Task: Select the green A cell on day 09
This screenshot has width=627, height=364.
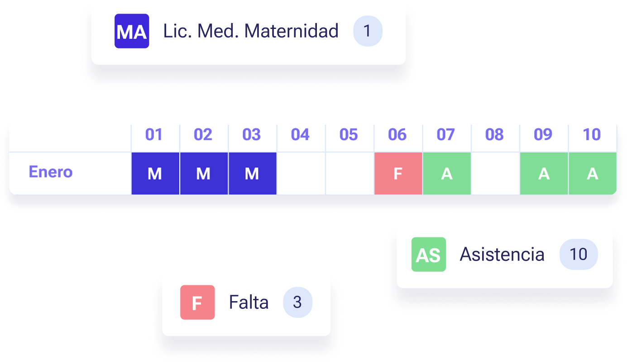Action: [x=544, y=174]
